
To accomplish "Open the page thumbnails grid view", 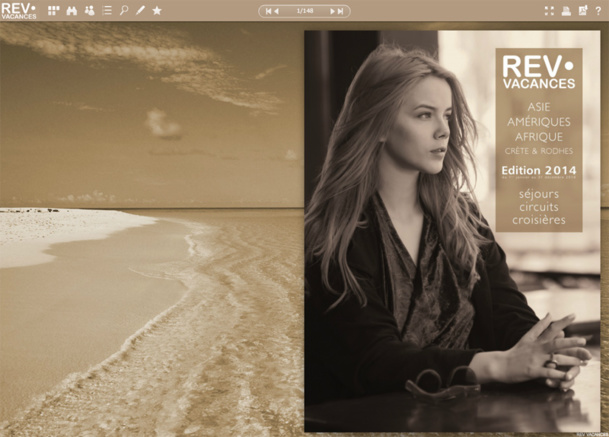I will 54,10.
